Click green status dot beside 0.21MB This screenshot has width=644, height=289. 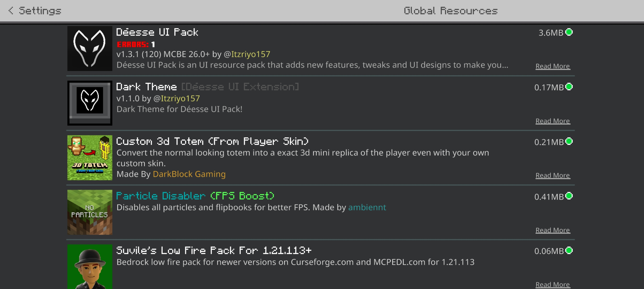569,141
